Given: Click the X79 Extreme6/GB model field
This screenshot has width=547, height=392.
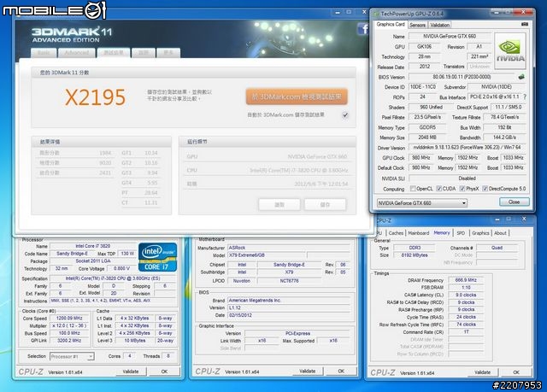Looking at the screenshot, I should coord(267,255).
